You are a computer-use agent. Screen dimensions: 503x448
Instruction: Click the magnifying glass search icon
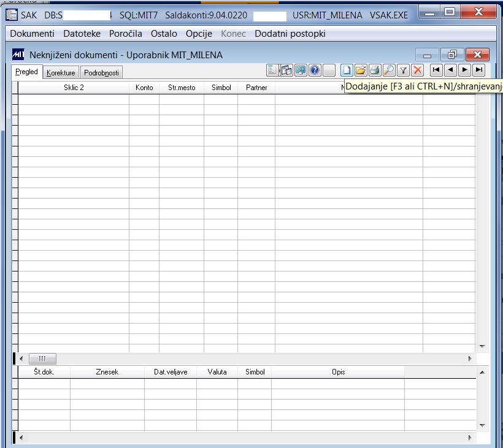(389, 70)
